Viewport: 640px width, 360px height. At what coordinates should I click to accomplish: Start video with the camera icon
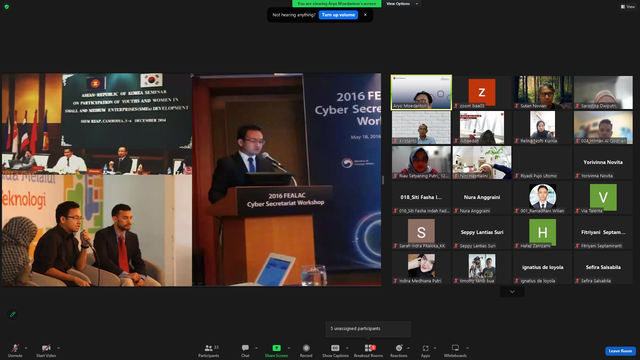(x=46, y=348)
